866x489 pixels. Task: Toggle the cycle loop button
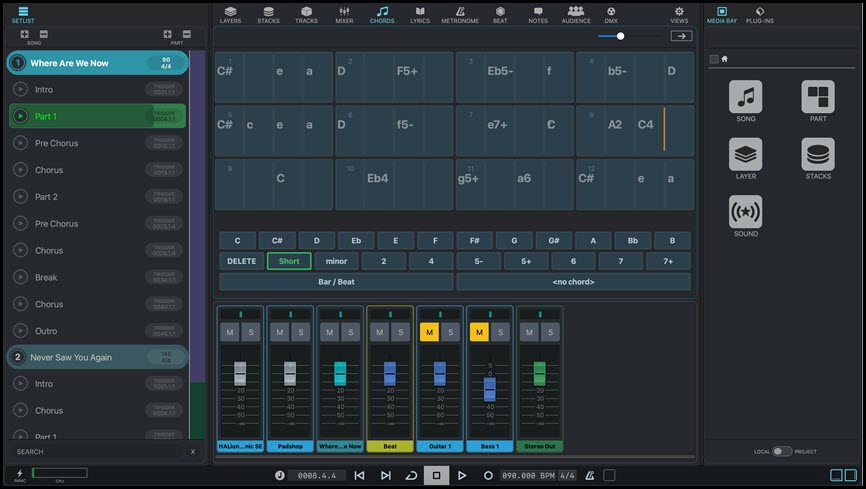pos(411,475)
